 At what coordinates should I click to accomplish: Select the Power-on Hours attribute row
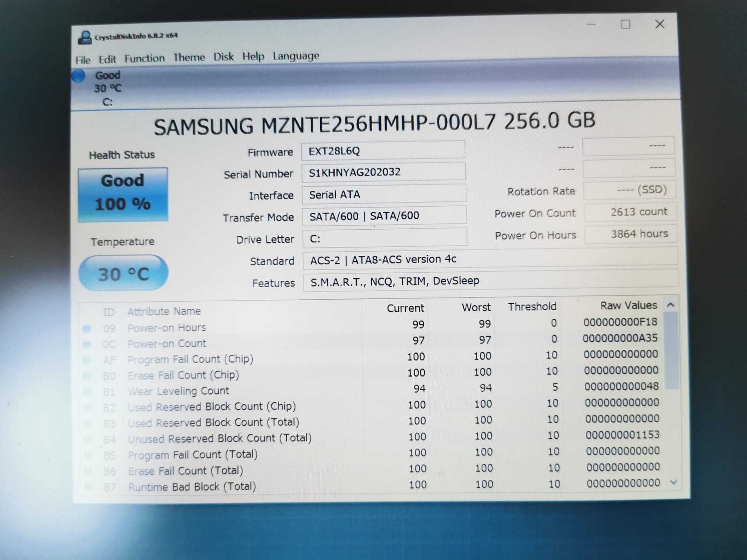[x=371, y=325]
